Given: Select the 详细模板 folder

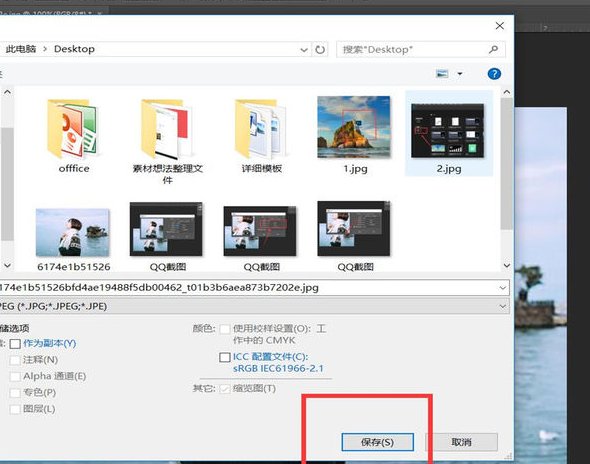Looking at the screenshot, I should pos(261,135).
